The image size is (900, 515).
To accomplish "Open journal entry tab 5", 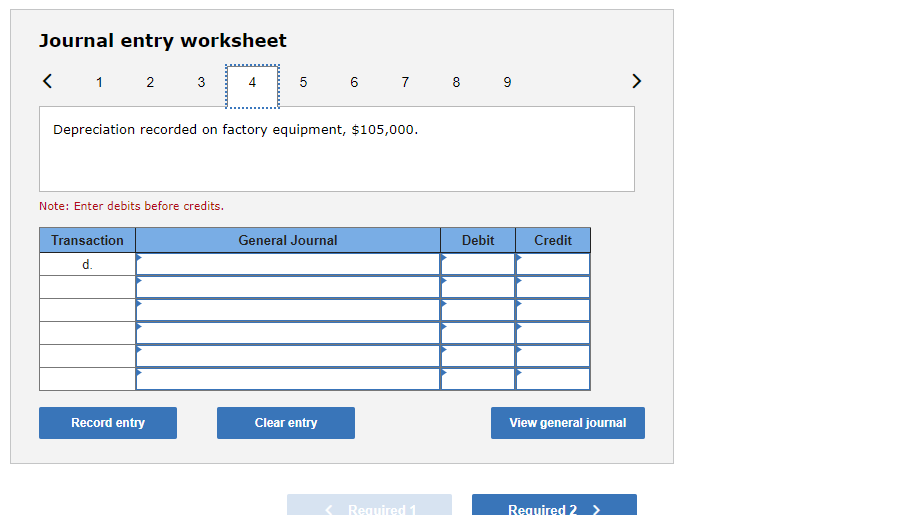I will [303, 82].
